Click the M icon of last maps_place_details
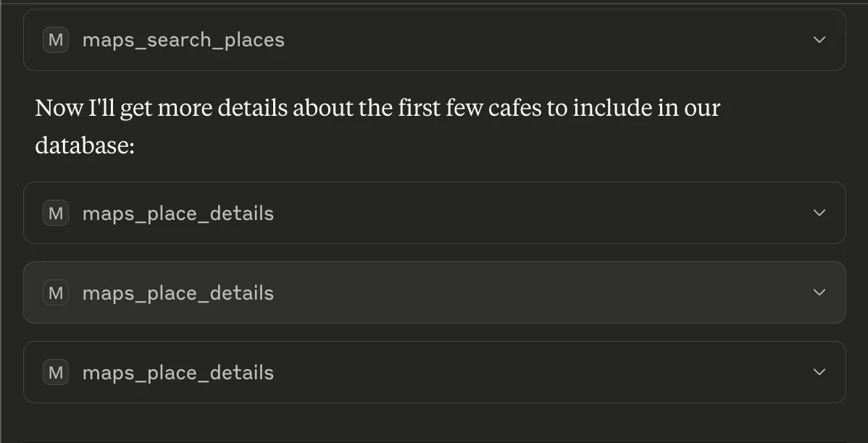Viewport: 868px width, 443px height. coord(56,373)
